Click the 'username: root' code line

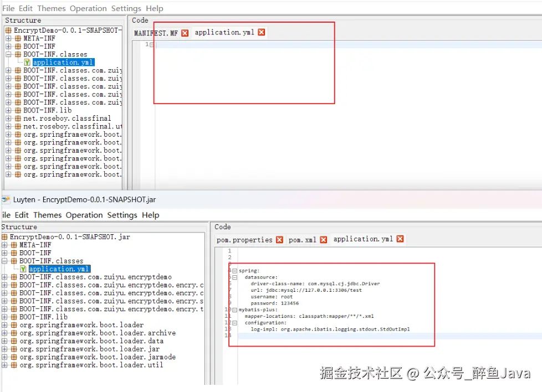[x=272, y=297]
